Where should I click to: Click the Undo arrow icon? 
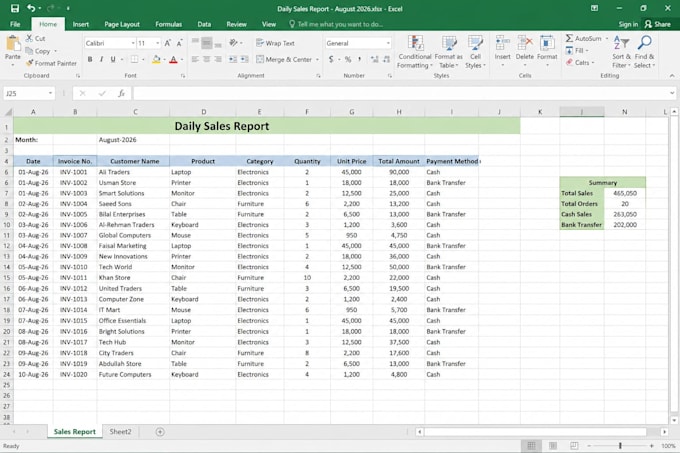(31, 8)
